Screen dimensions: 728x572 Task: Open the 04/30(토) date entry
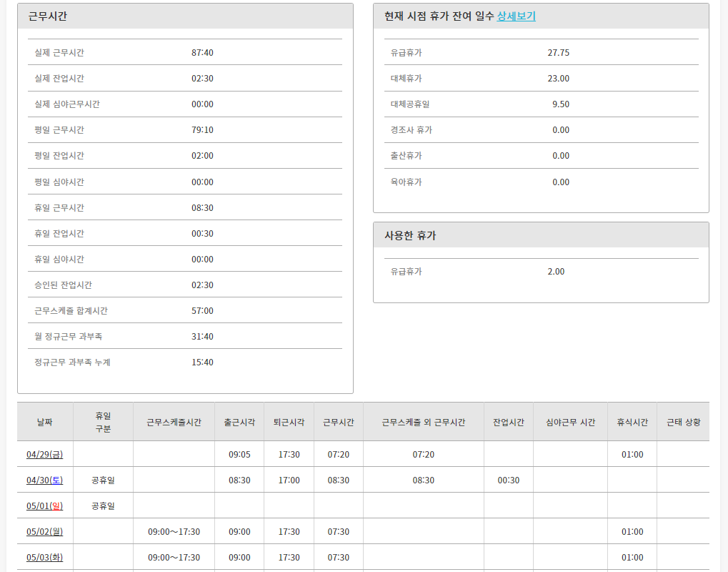click(44, 480)
